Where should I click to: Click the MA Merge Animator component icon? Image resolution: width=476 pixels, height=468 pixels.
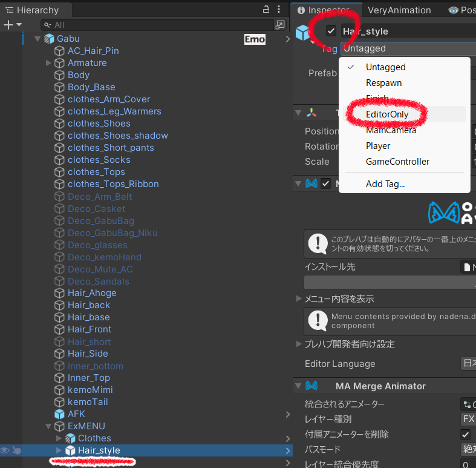(311, 386)
